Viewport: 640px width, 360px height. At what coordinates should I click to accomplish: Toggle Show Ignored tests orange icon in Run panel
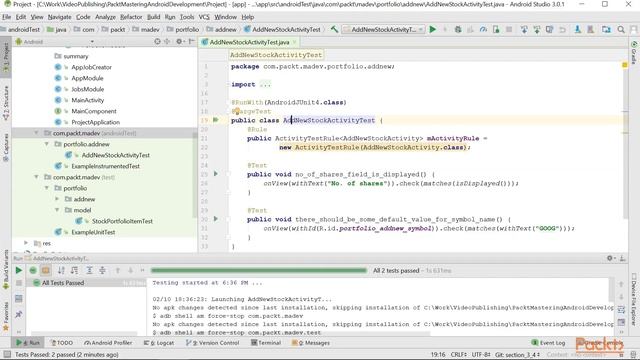46,270
